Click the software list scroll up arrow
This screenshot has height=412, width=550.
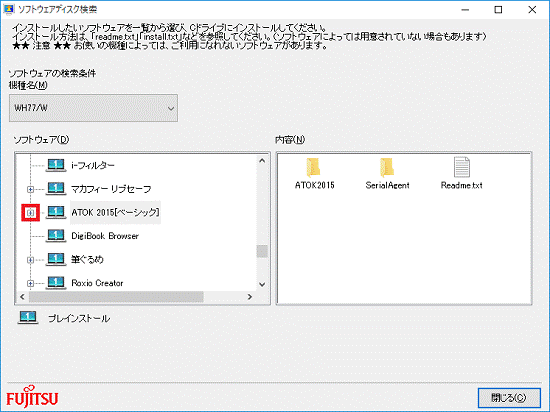[x=262, y=161]
